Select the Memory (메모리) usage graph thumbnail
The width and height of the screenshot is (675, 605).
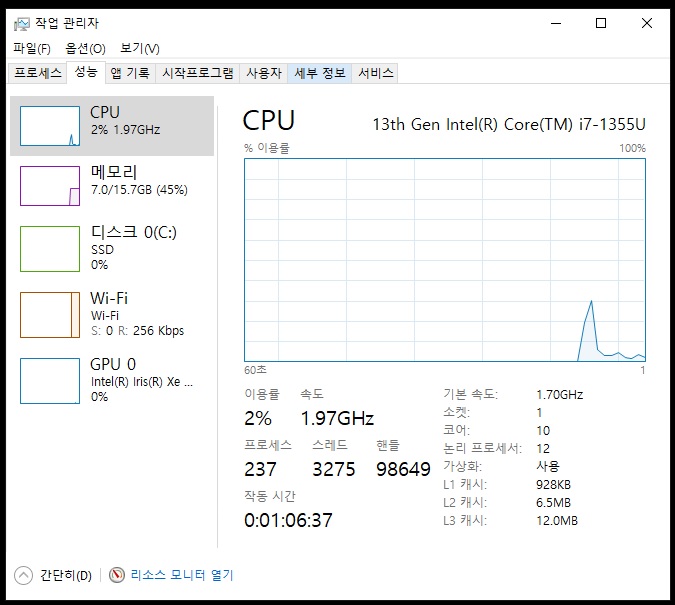pos(50,186)
